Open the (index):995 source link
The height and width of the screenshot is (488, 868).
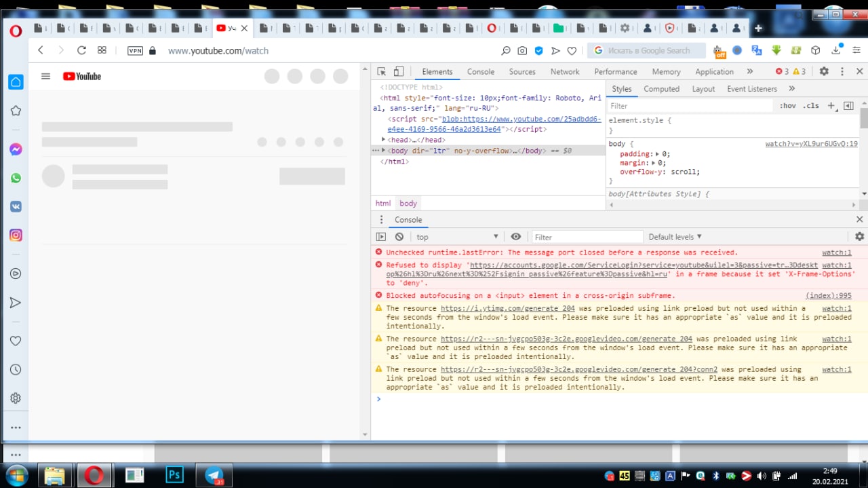pos(828,296)
